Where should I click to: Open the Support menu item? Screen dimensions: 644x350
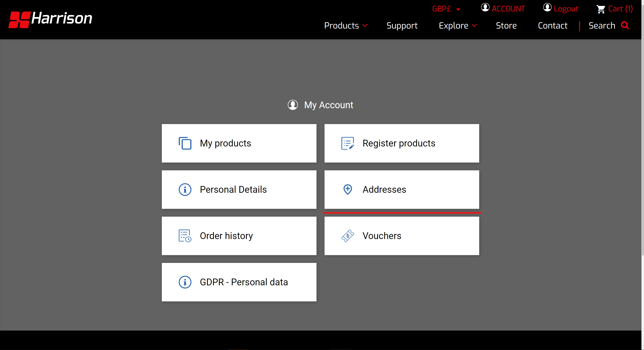click(x=402, y=26)
